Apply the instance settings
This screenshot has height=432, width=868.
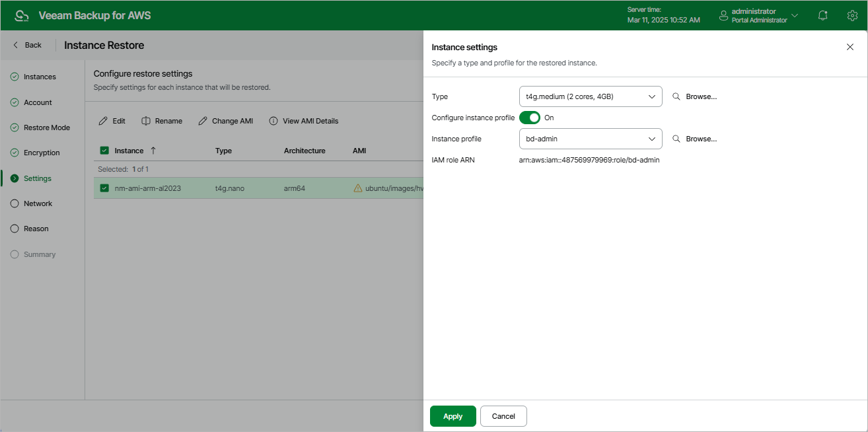[452, 416]
